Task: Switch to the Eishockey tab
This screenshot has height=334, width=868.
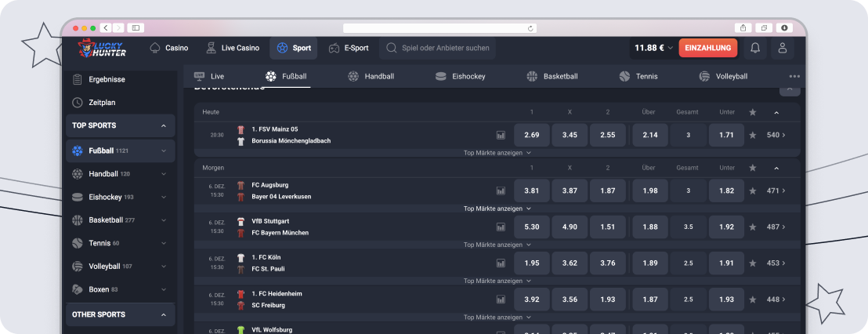Action: point(460,76)
